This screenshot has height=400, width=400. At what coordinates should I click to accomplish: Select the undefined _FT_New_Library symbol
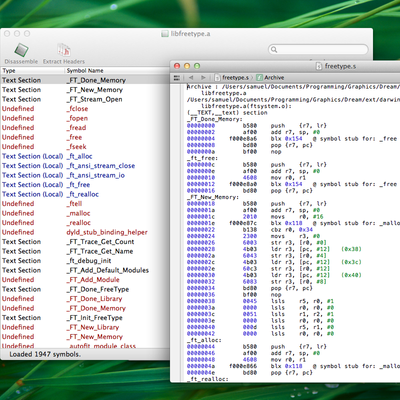(x=85, y=327)
